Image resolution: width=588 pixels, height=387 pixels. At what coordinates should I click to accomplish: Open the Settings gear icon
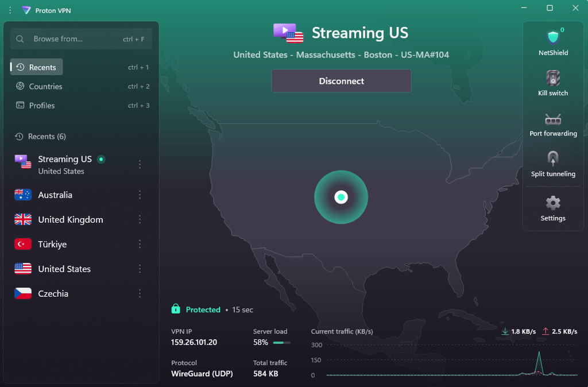click(553, 203)
